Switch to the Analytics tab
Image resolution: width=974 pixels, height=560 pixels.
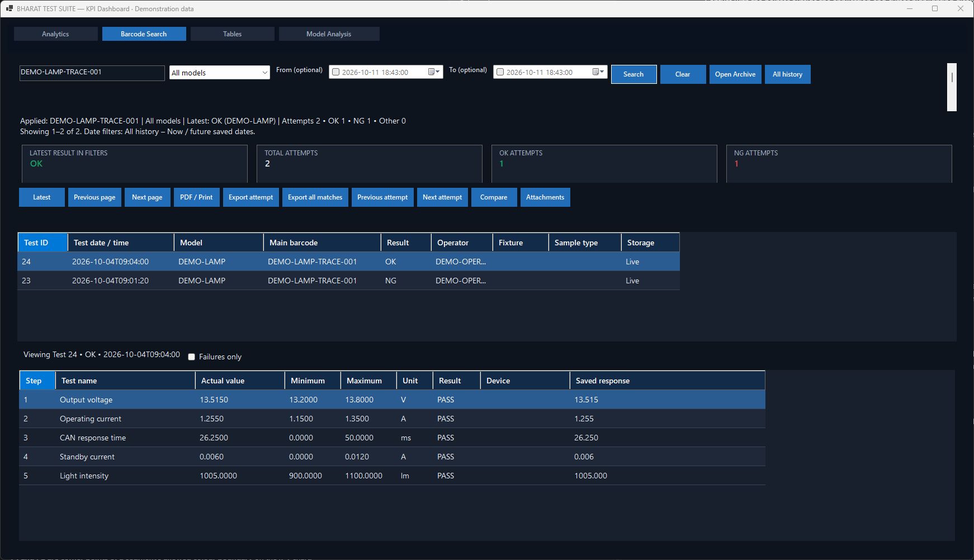(x=55, y=34)
